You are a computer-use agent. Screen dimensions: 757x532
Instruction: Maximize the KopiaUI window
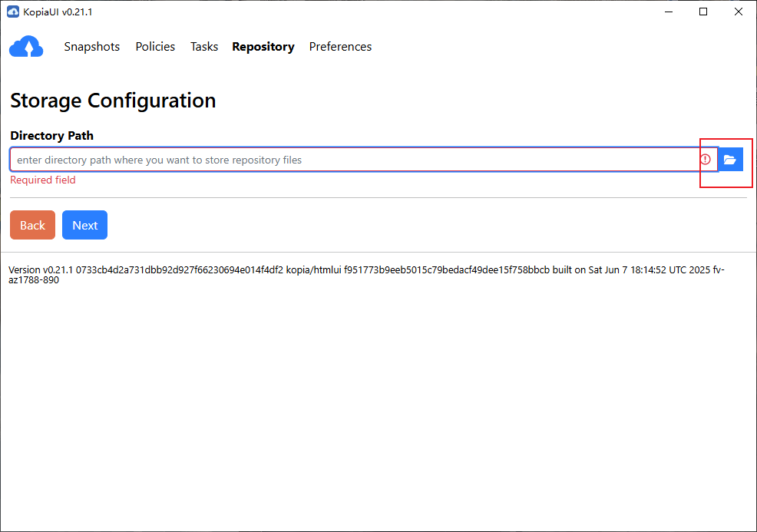[x=703, y=12]
